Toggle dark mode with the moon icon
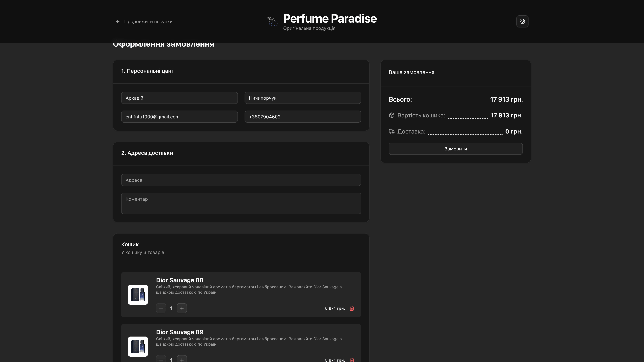 pos(522,21)
